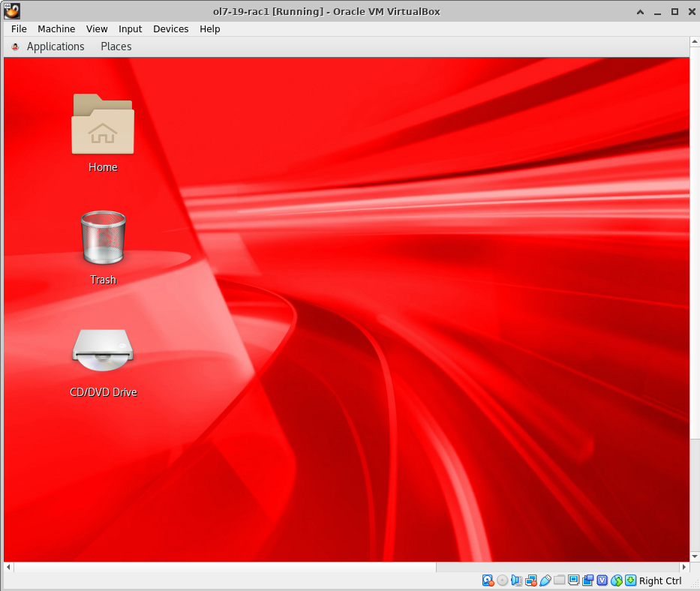Open the shared folders status icon

(560, 580)
